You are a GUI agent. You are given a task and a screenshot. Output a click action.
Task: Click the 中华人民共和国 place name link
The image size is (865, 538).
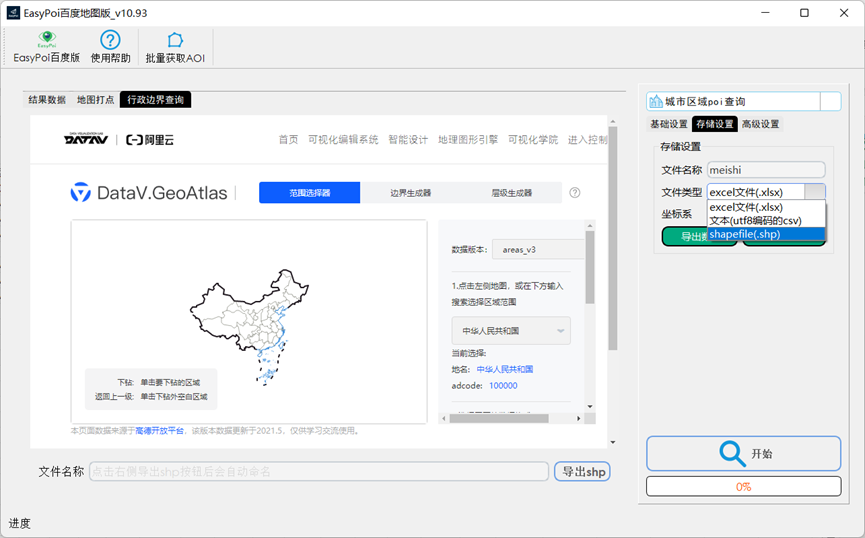click(505, 369)
